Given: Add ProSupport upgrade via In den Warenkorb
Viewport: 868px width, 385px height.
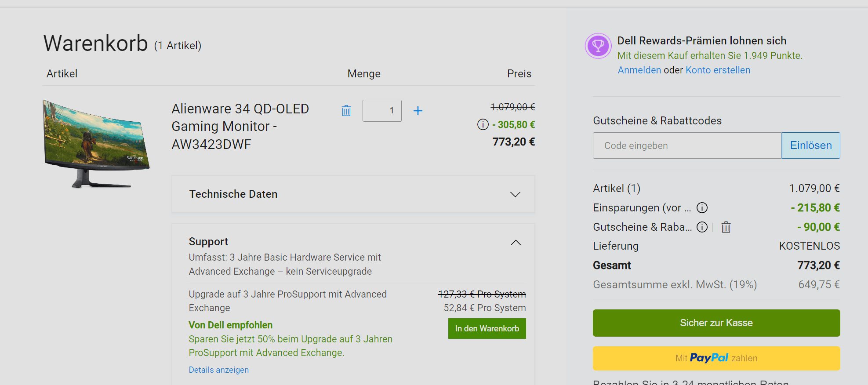Looking at the screenshot, I should point(487,329).
